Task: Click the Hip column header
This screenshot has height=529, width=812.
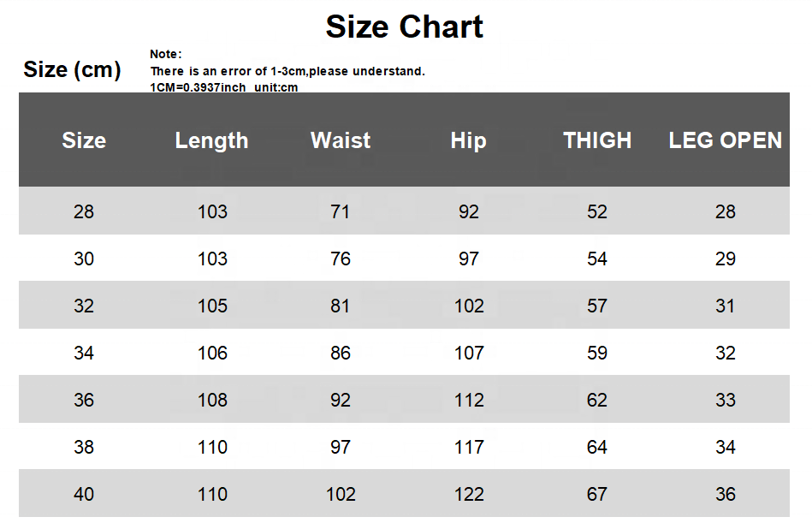Action: point(468,140)
